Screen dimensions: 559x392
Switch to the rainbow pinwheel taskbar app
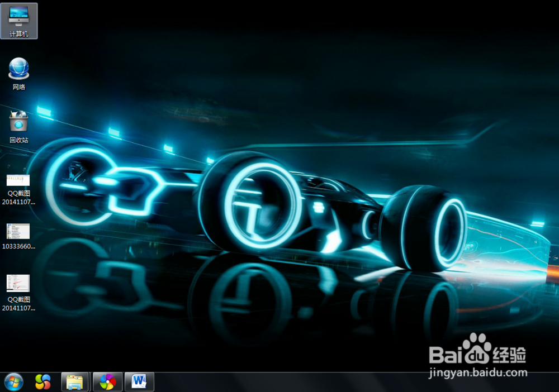tap(107, 382)
